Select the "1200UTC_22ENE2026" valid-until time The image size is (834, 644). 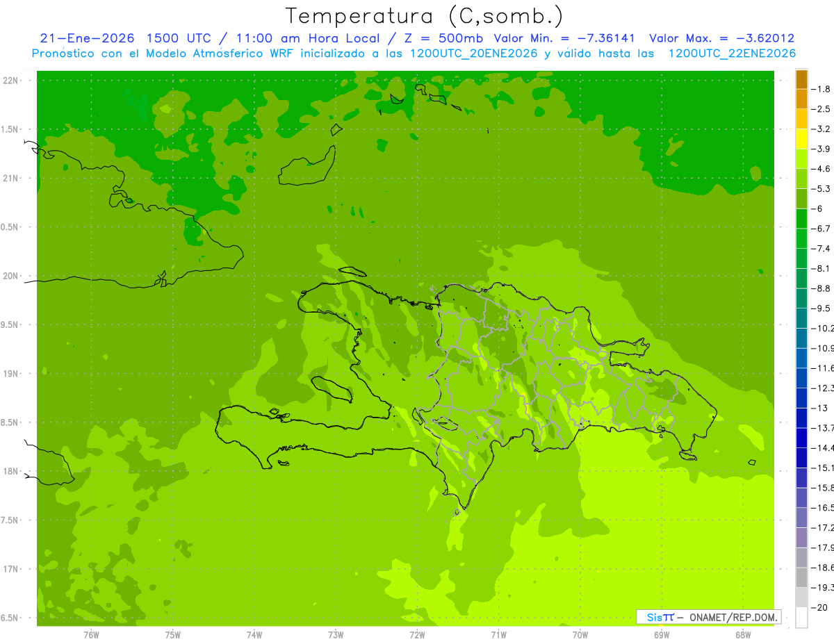[x=732, y=53]
